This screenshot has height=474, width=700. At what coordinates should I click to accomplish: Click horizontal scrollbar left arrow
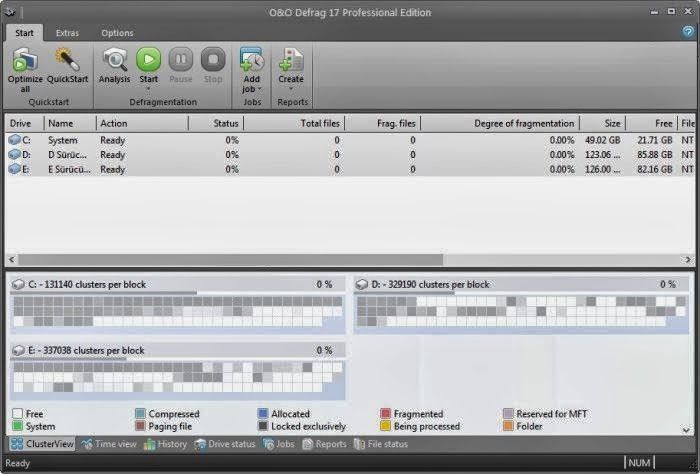(11, 259)
